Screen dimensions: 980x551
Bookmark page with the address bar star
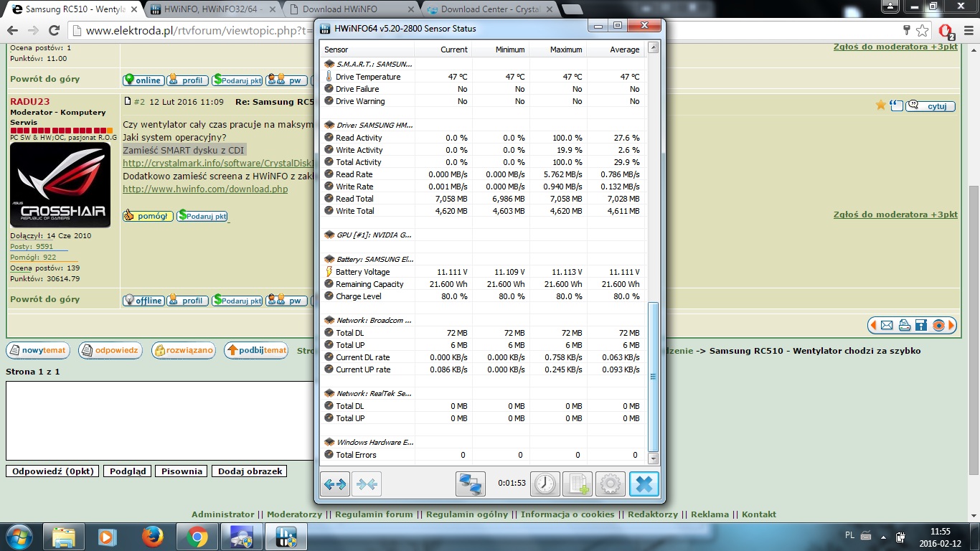(x=923, y=31)
